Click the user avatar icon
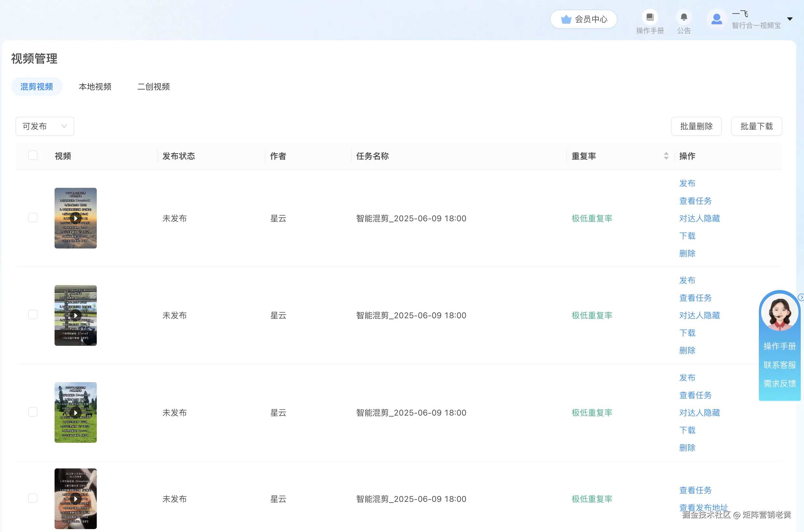The width and height of the screenshot is (804, 532). tap(716, 19)
